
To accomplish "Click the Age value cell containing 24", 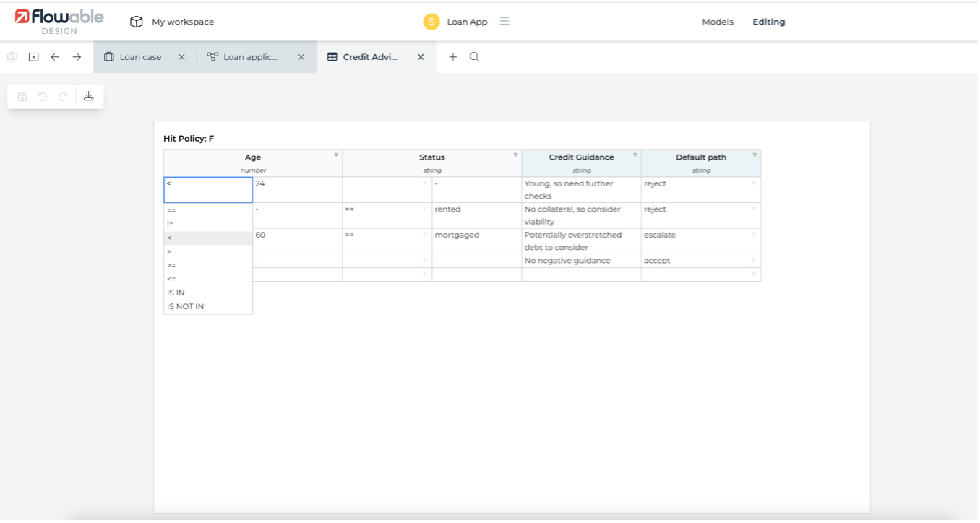I will coord(296,189).
